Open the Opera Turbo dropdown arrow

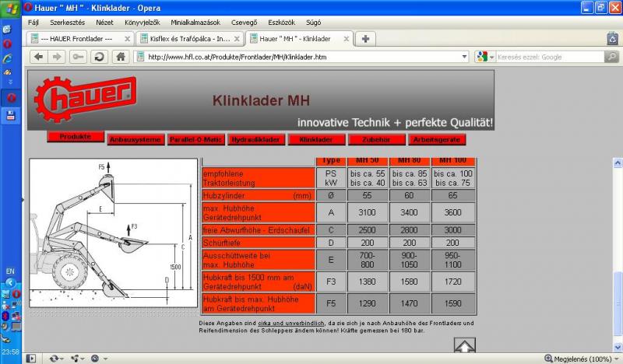(105, 359)
